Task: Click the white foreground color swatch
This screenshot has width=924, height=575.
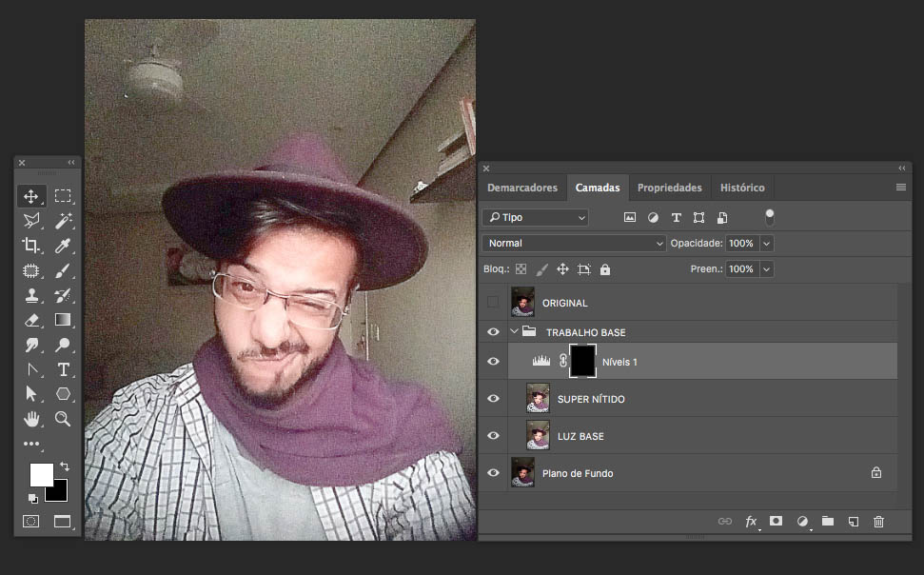Action: pyautogui.click(x=42, y=474)
